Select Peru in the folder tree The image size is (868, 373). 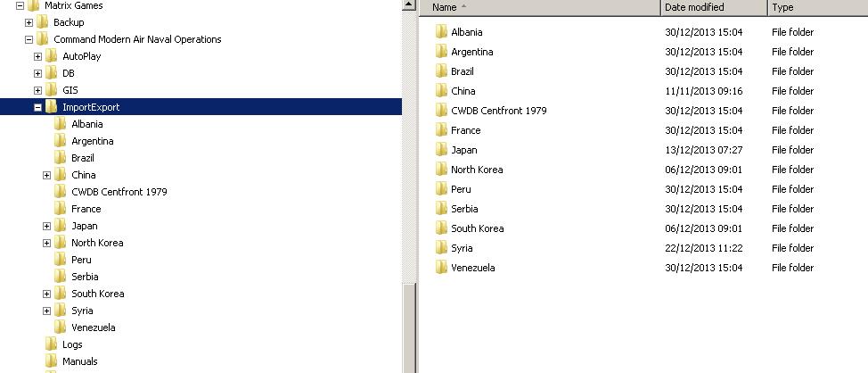pos(81,260)
